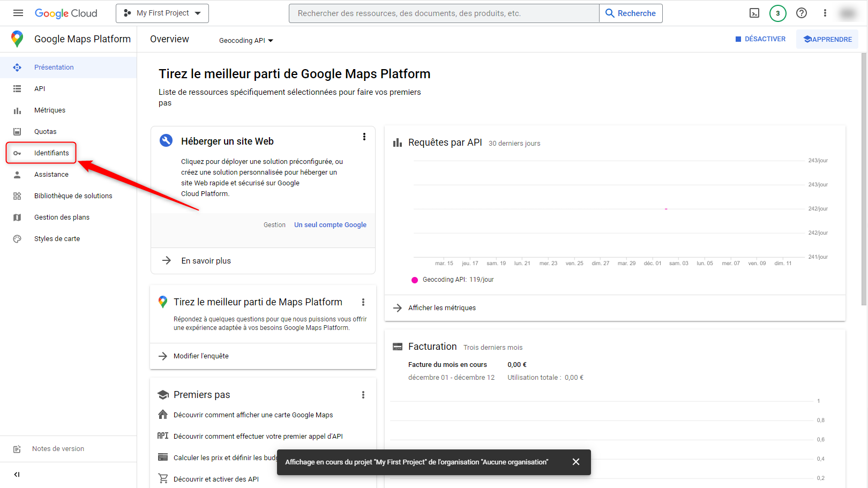The width and height of the screenshot is (868, 488).
Task: Click the Gestion des plans map icon
Action: tap(17, 217)
